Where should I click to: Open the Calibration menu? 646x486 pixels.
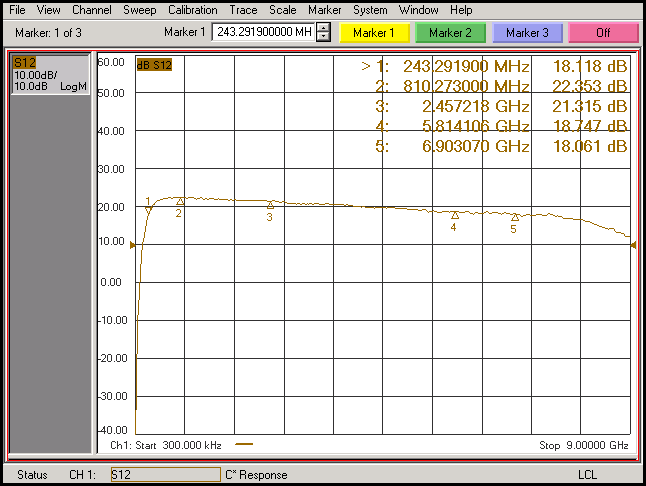(x=192, y=10)
